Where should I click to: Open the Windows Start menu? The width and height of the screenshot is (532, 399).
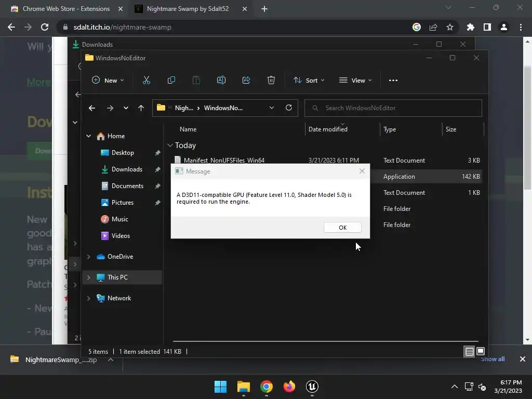[x=220, y=387]
